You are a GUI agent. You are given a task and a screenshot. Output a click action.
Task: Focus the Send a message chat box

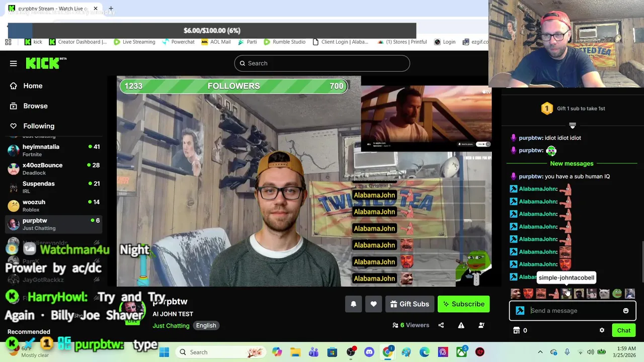pyautogui.click(x=573, y=311)
